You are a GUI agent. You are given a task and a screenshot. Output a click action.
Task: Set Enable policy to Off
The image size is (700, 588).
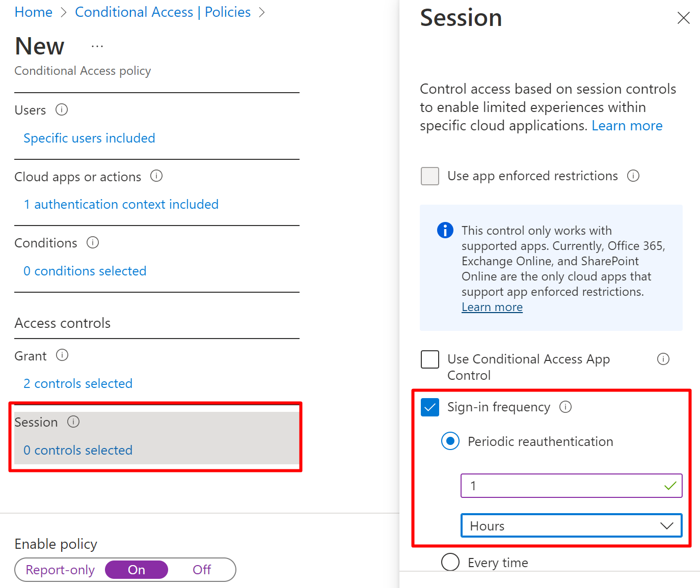point(202,570)
